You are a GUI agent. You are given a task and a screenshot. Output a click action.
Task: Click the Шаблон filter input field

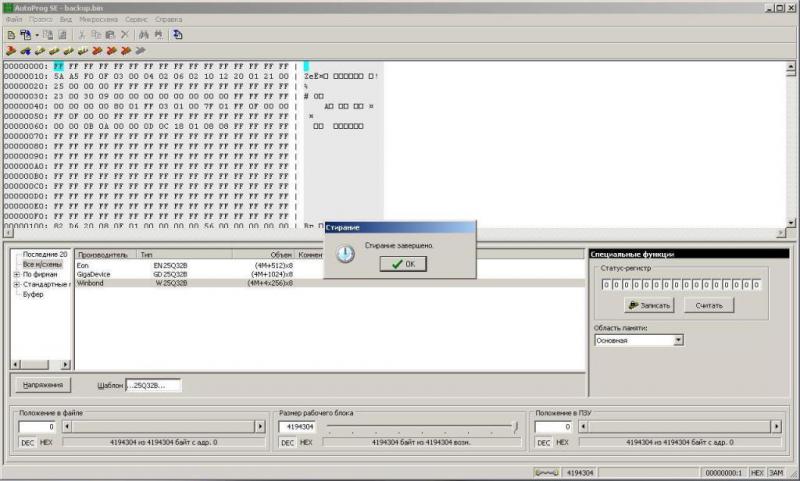(x=153, y=385)
